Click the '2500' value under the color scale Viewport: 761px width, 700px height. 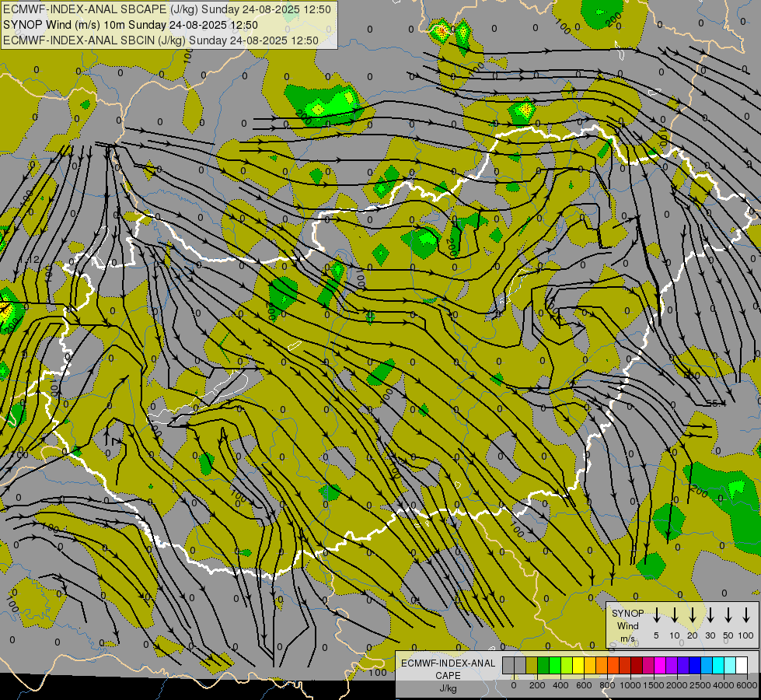700,685
